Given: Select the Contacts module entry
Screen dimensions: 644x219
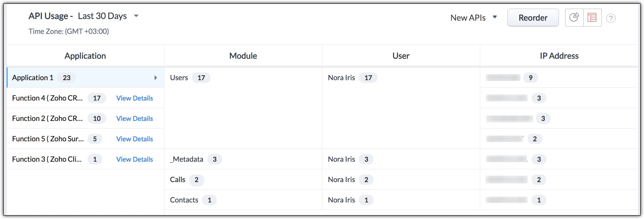Looking at the screenshot, I should 184,200.
